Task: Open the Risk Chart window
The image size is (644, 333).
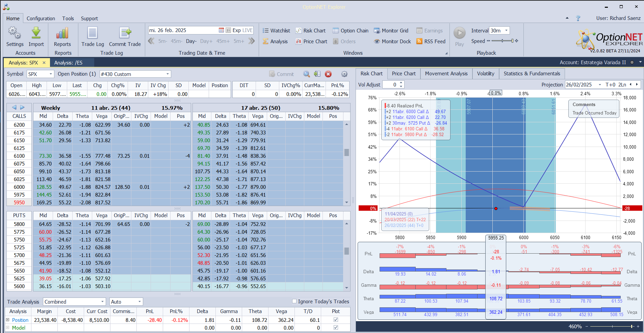Action: (x=311, y=31)
